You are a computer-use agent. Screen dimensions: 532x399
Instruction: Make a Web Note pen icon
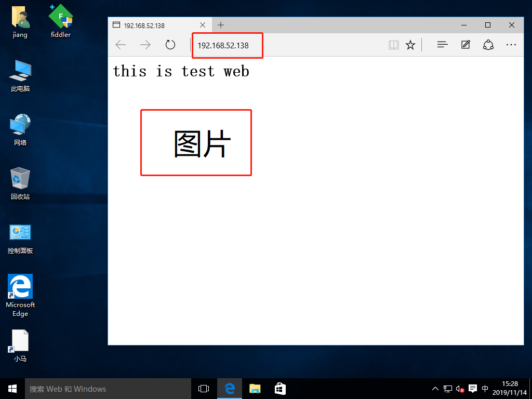[x=465, y=45]
